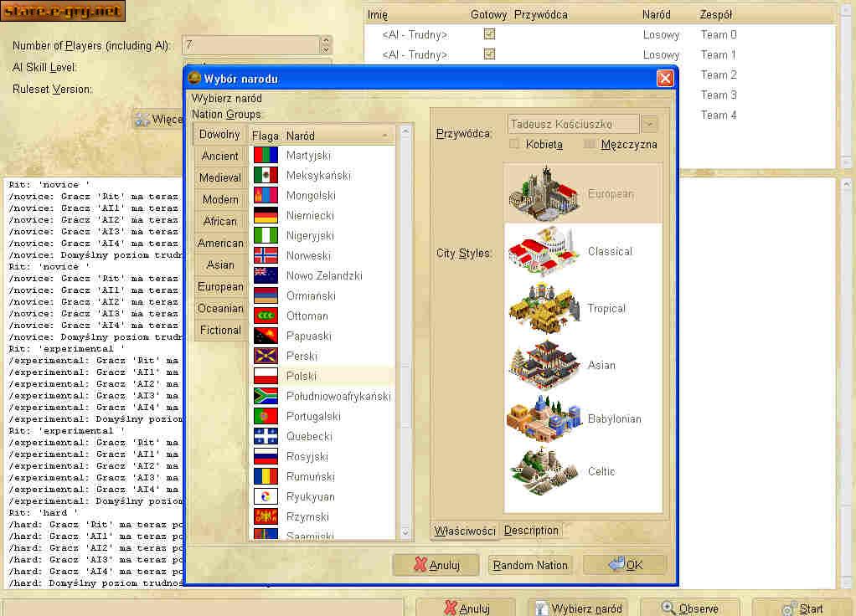Select the Mexican flag icon
Image resolution: width=856 pixels, height=616 pixels.
266,175
